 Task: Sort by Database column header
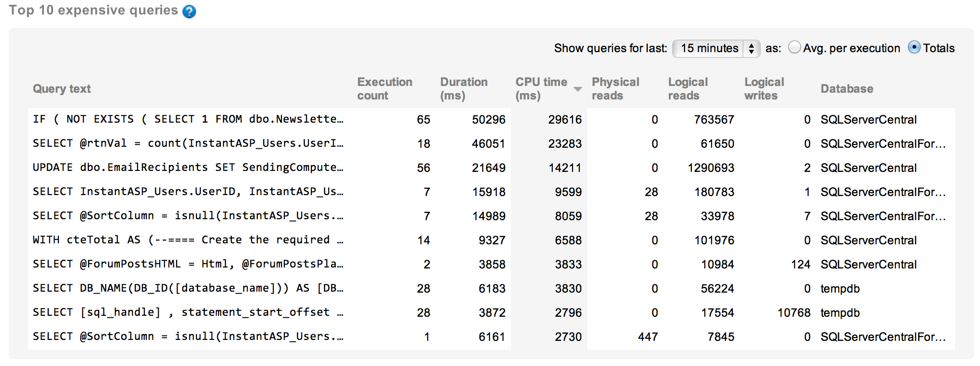click(846, 89)
